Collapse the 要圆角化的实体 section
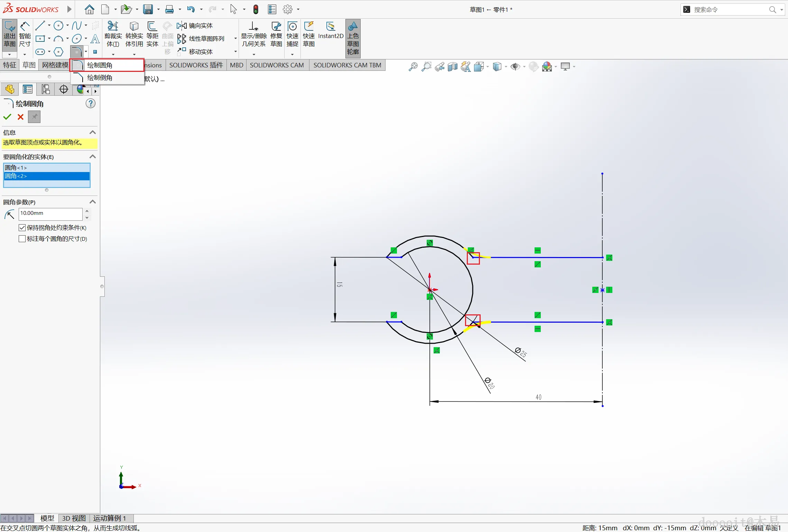The image size is (788, 532). point(93,156)
